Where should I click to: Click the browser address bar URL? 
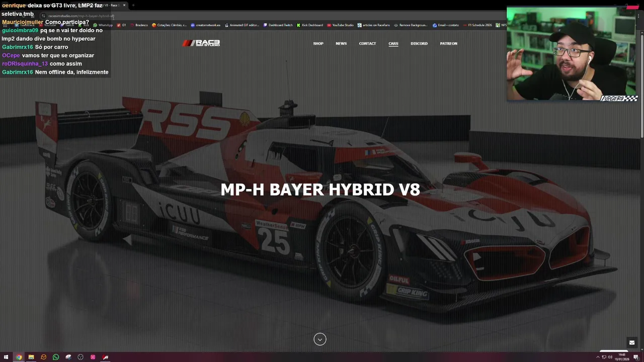pos(80,16)
